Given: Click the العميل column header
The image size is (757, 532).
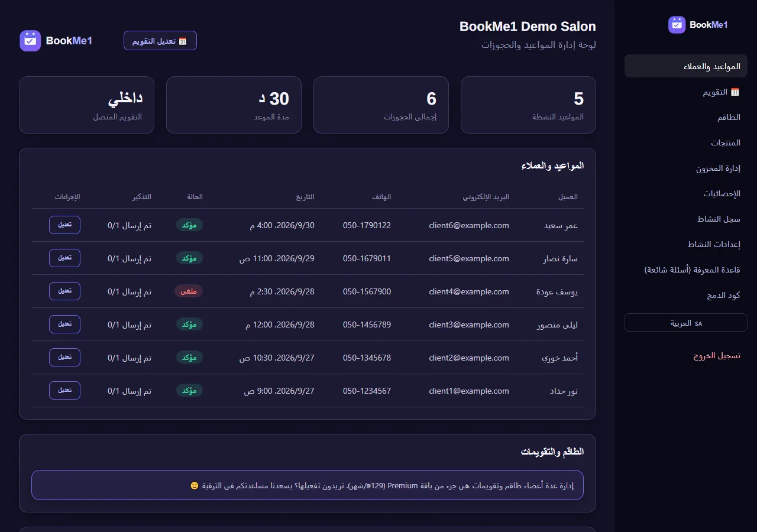Looking at the screenshot, I should pyautogui.click(x=568, y=197).
